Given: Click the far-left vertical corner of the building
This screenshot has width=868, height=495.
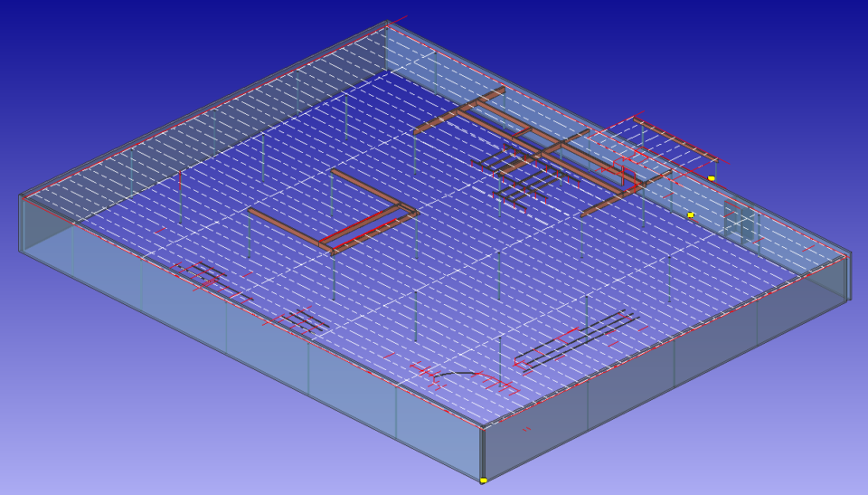Looking at the screenshot, I should tap(20, 223).
